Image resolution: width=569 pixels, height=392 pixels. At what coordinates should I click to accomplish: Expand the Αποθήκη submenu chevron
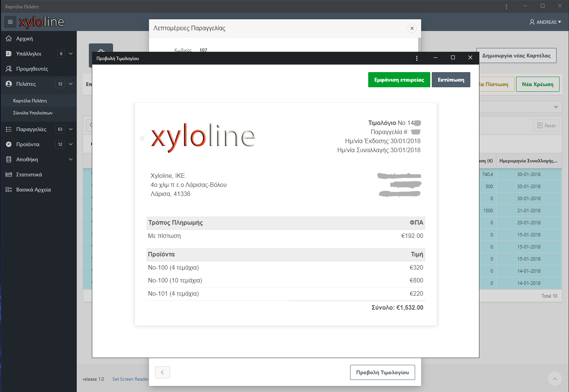coord(71,159)
